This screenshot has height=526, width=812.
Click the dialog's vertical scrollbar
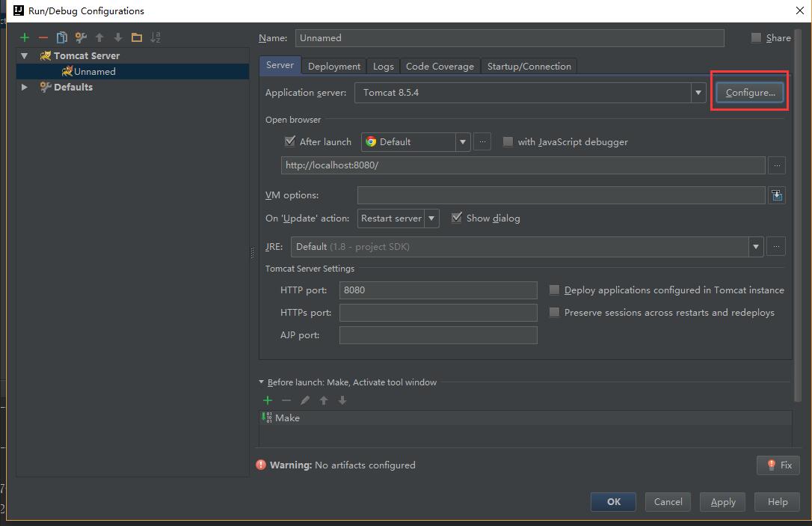pyautogui.click(x=798, y=215)
